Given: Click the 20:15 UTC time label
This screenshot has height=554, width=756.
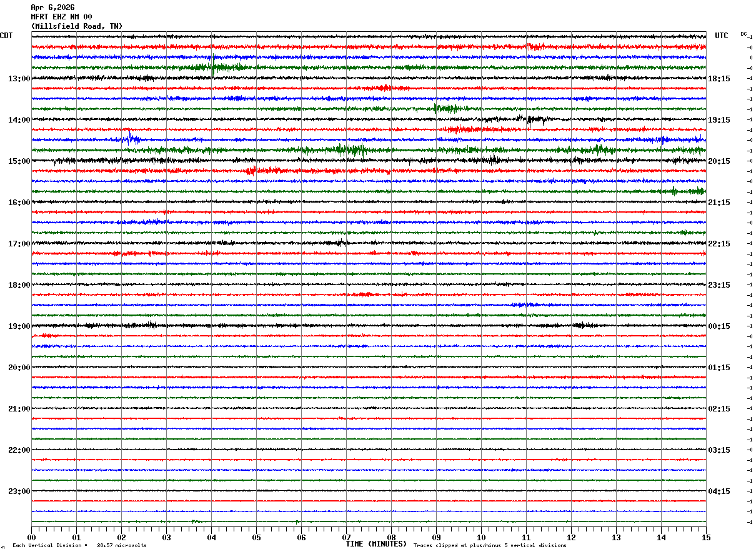Looking at the screenshot, I should pyautogui.click(x=719, y=161).
